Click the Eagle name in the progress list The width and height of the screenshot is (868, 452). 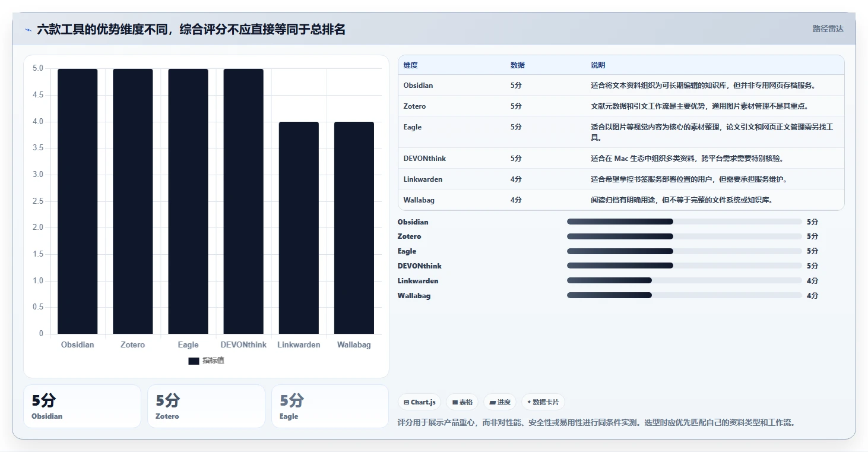(407, 251)
